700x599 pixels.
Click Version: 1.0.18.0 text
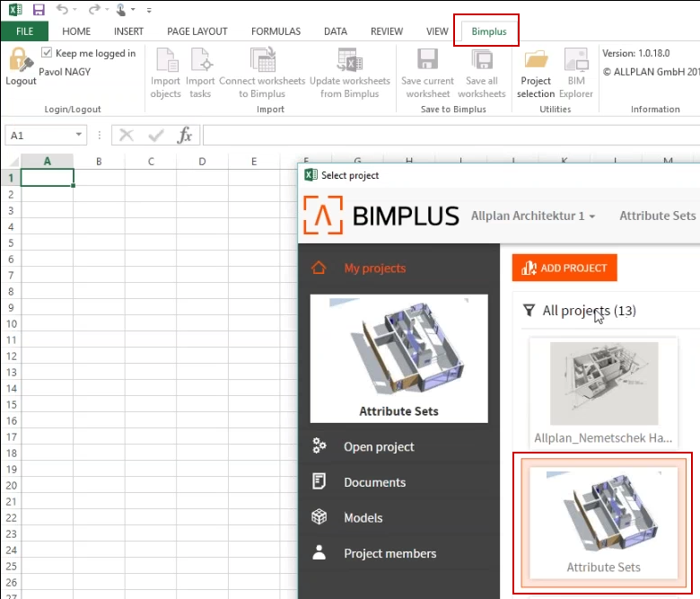636,53
